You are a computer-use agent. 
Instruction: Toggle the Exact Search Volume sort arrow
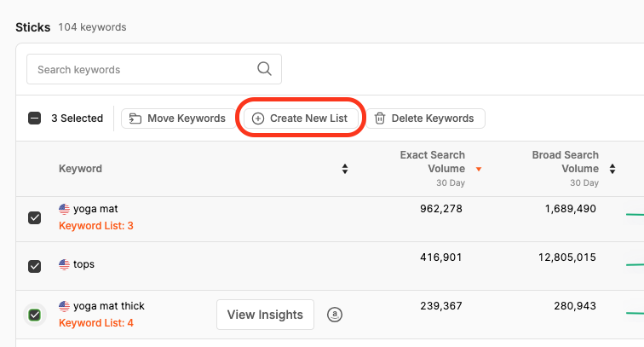[479, 169]
